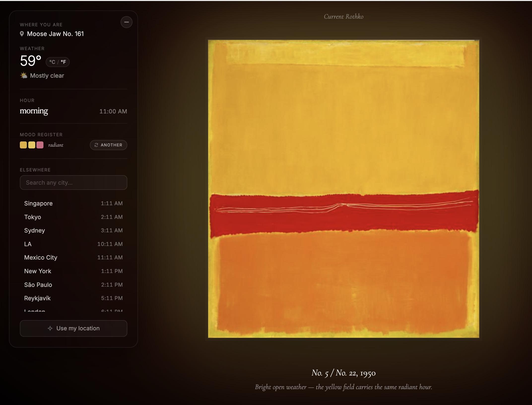Switch temperature to °C
Viewport: 532px width, 405px height.
click(x=52, y=62)
